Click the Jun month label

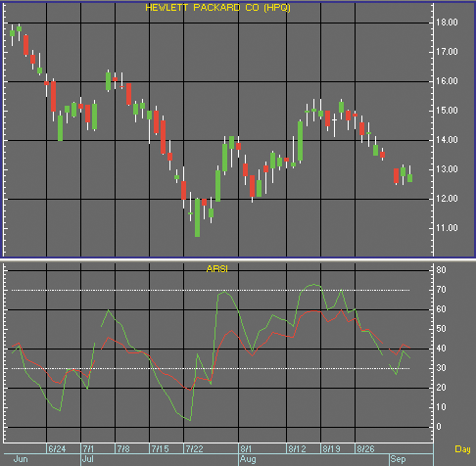[21, 459]
